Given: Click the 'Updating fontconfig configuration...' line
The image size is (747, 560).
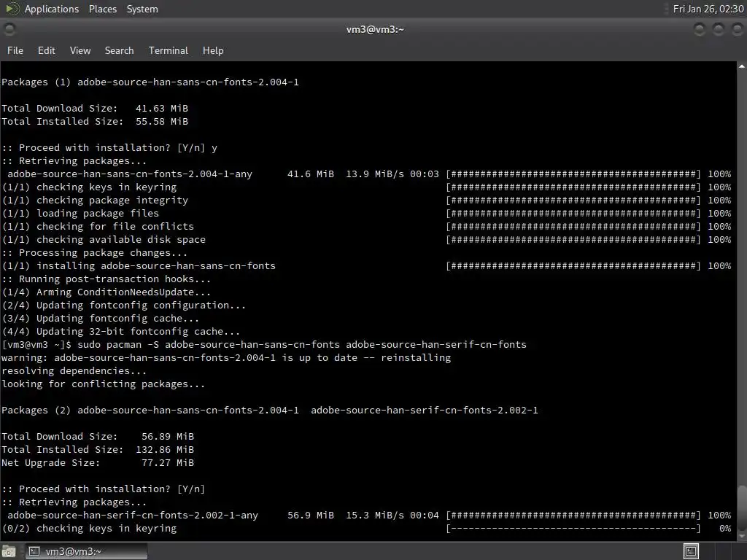Looking at the screenshot, I should tap(124, 306).
